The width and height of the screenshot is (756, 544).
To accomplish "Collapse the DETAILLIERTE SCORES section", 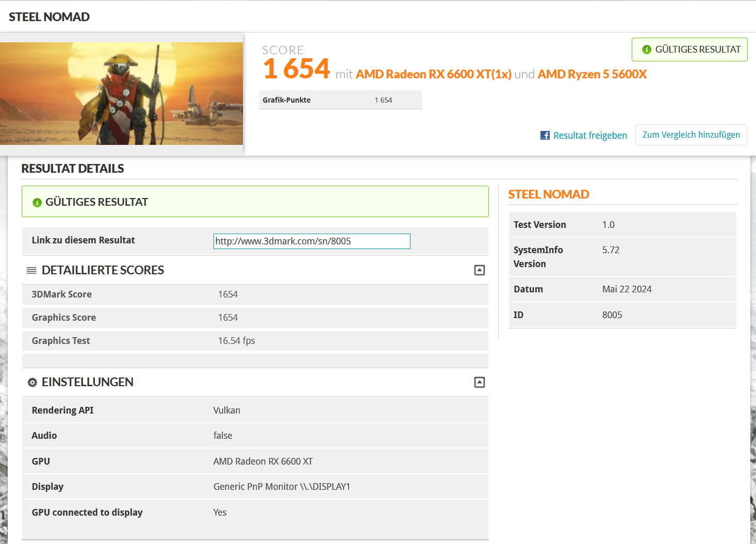I will click(x=480, y=270).
